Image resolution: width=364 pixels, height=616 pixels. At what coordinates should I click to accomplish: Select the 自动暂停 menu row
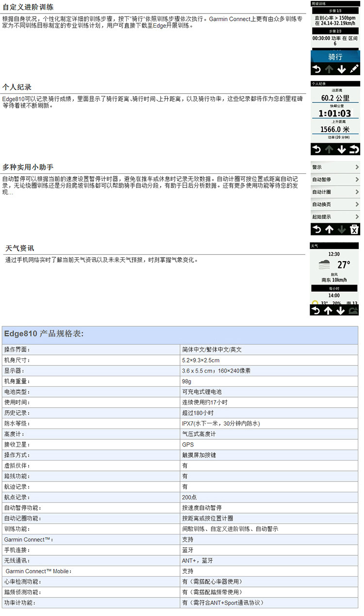[x=335, y=180]
